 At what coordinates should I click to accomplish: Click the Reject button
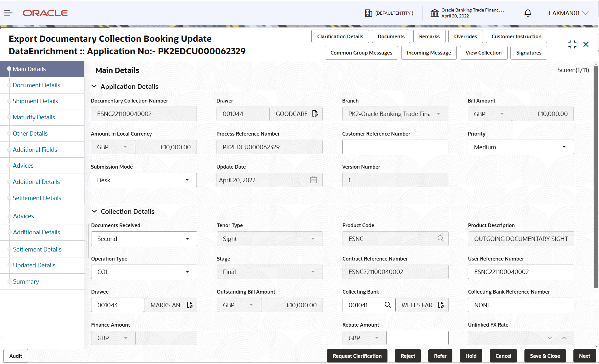[x=408, y=356]
